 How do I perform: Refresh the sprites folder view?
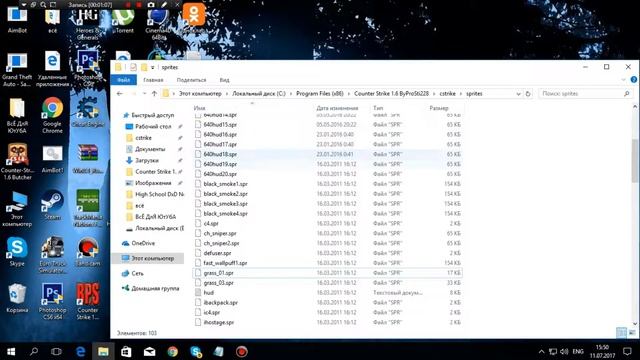point(528,93)
